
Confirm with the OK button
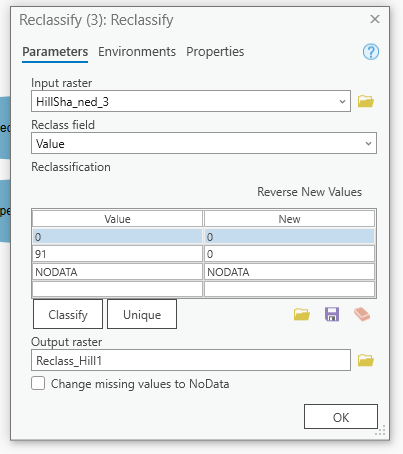[341, 417]
